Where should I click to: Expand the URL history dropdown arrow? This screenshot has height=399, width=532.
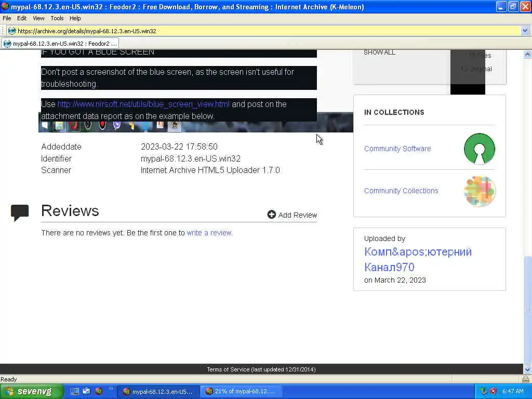525,31
